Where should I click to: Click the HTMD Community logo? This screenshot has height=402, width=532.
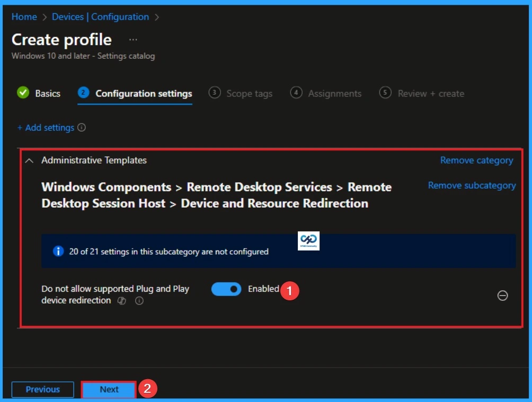point(308,240)
